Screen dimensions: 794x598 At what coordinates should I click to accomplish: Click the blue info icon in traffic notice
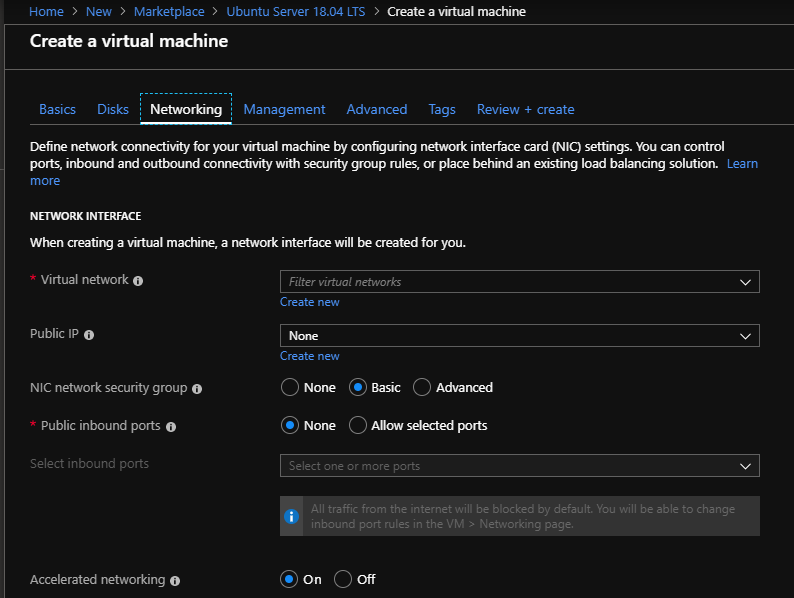(292, 516)
